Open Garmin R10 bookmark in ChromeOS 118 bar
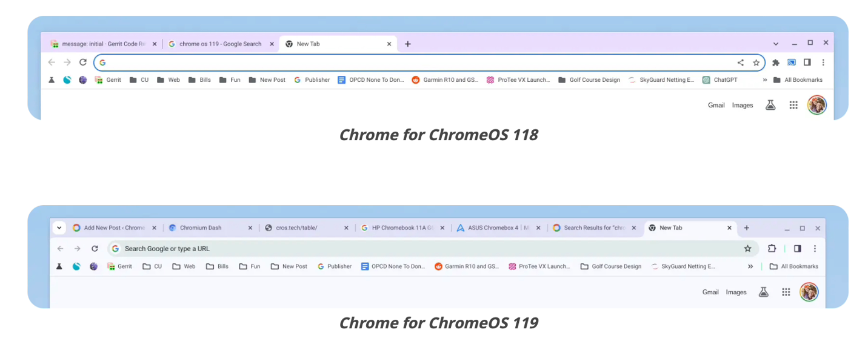This screenshot has width=868, height=358. pyautogui.click(x=445, y=79)
